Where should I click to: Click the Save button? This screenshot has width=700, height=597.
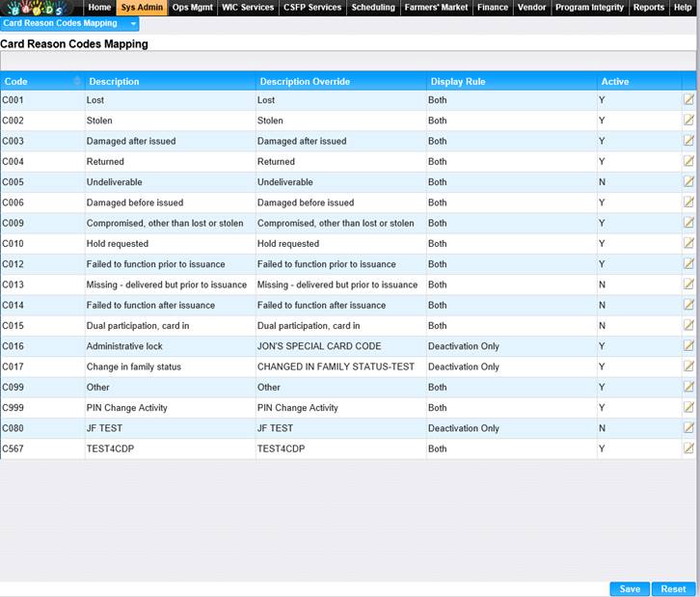(630, 588)
